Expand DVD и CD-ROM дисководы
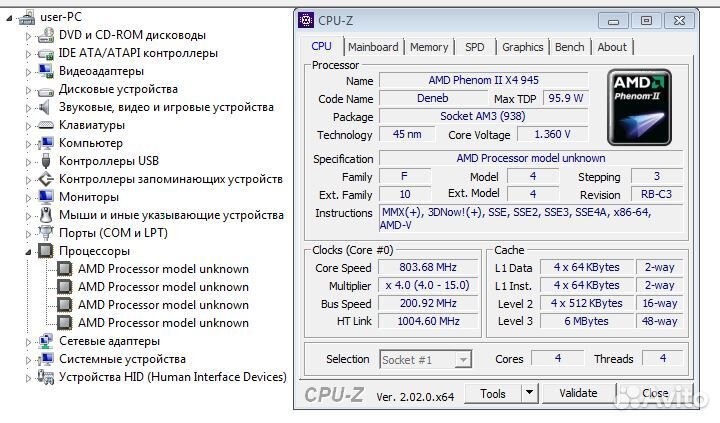The height and width of the screenshot is (423, 720). click(x=28, y=36)
